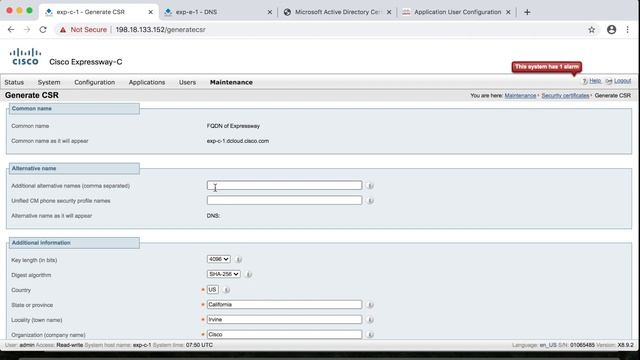Show info for Additional alternative names
This screenshot has height=360, width=640.
(x=370, y=186)
